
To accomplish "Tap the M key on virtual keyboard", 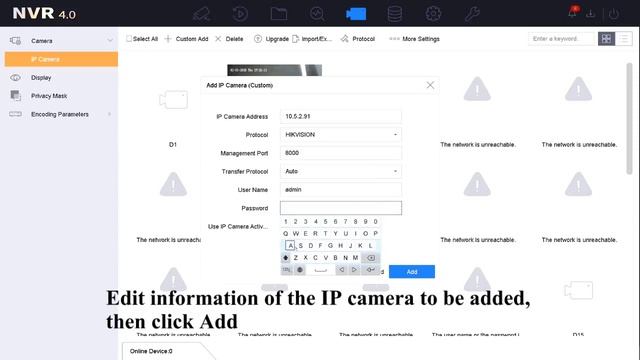I will point(355,258).
